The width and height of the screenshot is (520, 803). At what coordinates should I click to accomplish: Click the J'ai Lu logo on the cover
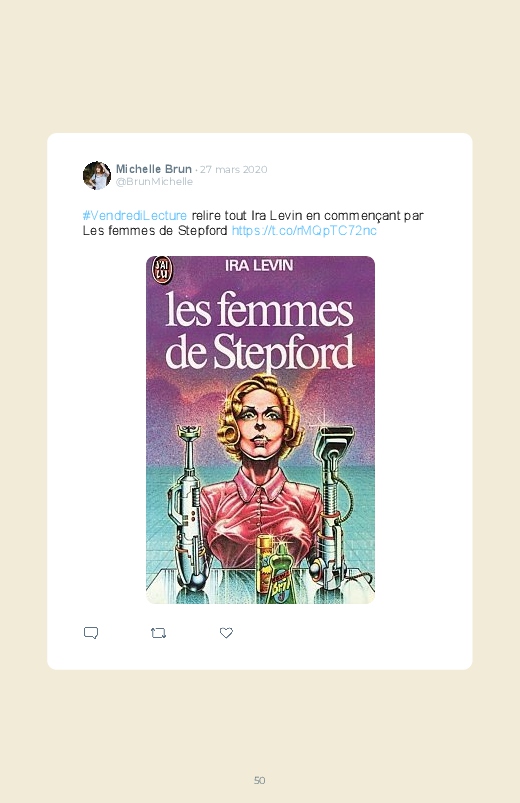[161, 270]
